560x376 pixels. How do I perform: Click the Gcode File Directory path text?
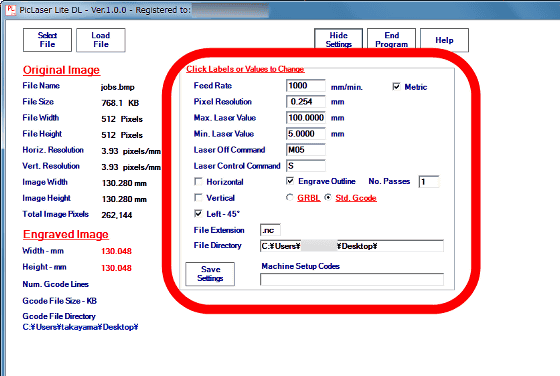(x=80, y=327)
